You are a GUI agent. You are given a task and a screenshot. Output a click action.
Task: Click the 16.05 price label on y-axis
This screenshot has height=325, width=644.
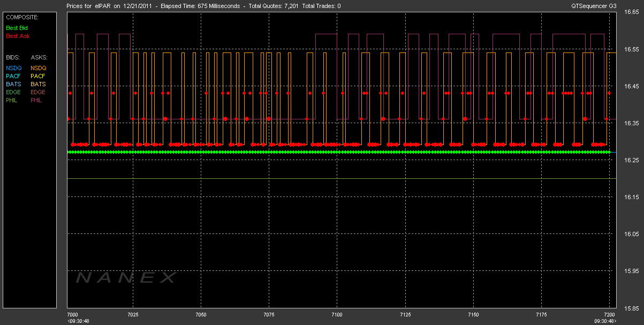coord(632,234)
